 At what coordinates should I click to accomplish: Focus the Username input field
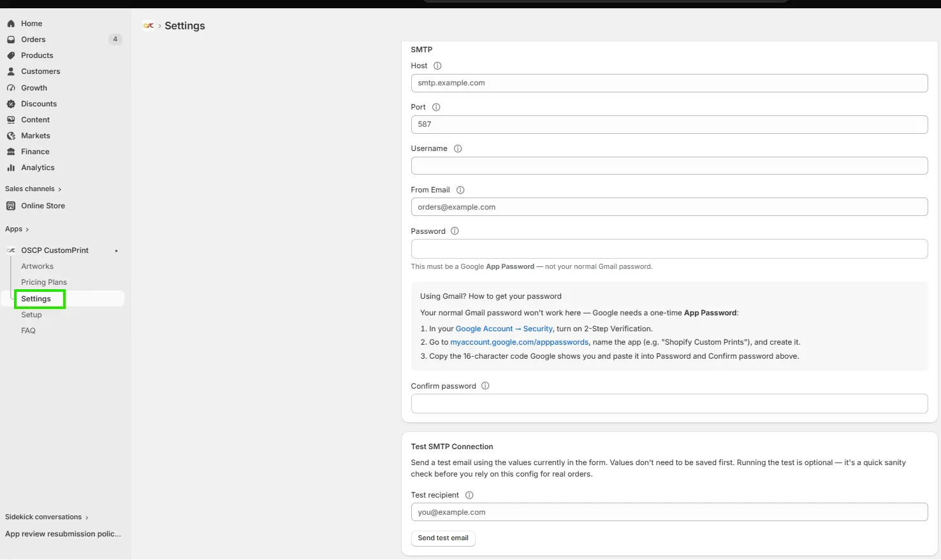pos(669,166)
